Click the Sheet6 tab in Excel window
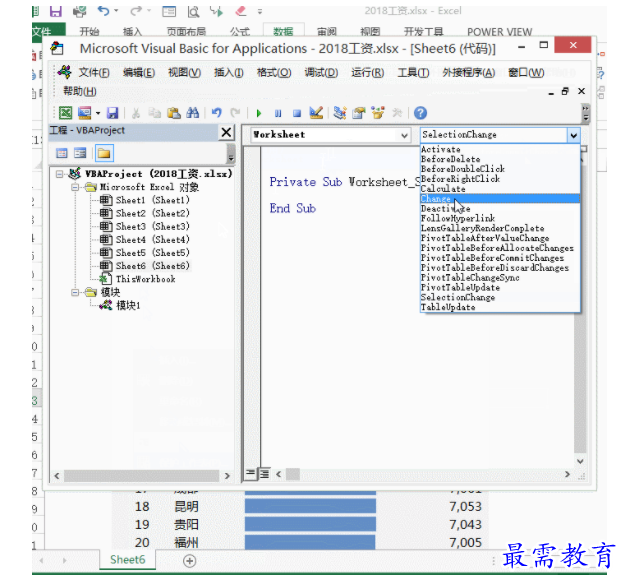 [x=128, y=560]
